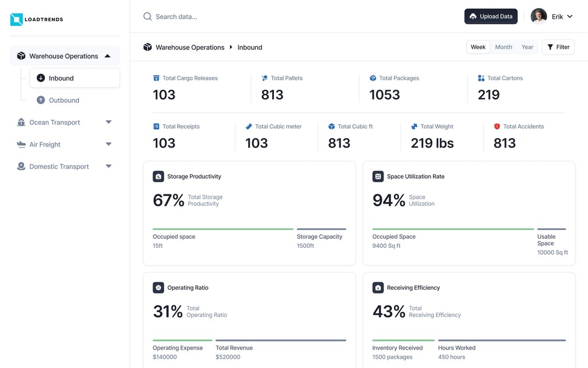The width and height of the screenshot is (588, 368).
Task: Click the Storage Productivity card icon
Action: [158, 177]
